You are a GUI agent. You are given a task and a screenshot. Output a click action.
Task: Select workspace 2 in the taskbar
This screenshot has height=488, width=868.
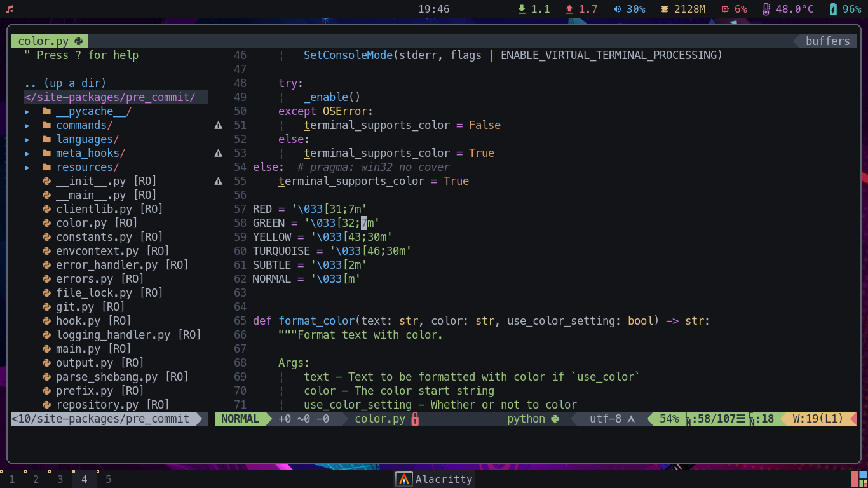[x=36, y=479]
